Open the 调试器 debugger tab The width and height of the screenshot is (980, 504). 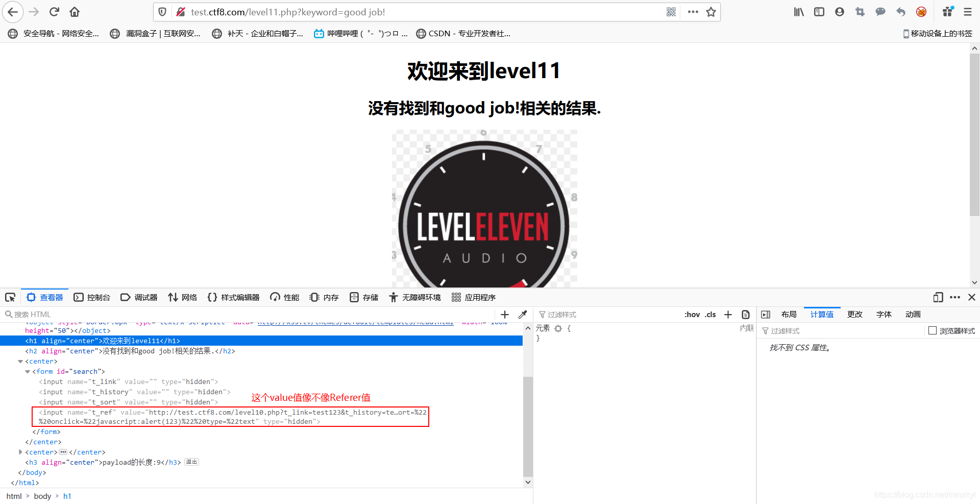click(139, 297)
